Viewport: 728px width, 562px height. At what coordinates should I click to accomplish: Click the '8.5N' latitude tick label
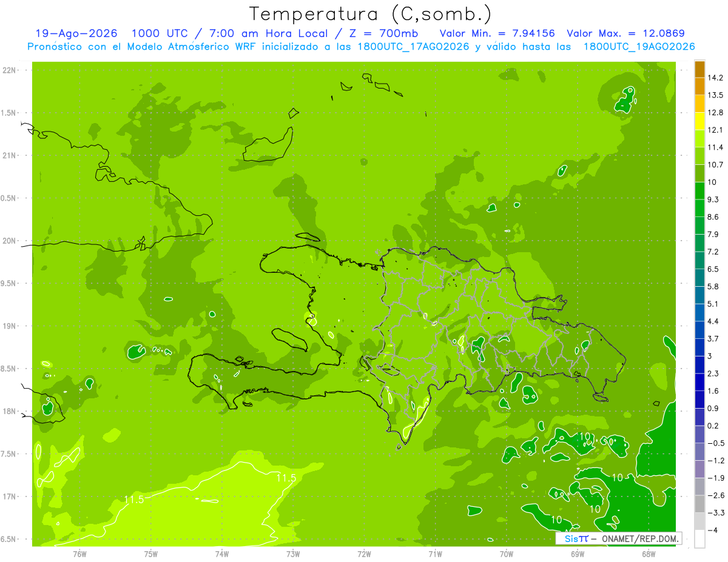click(x=9, y=369)
